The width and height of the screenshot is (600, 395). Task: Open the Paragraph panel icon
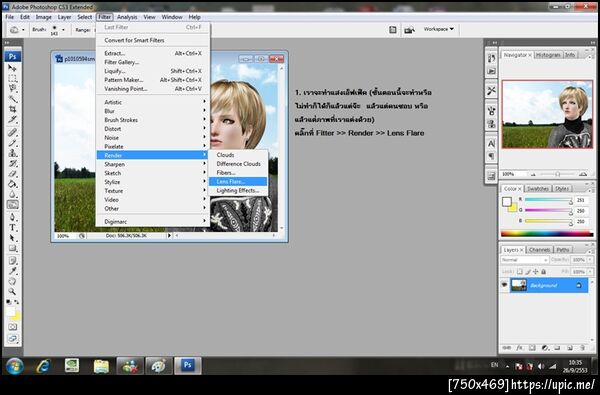491,156
